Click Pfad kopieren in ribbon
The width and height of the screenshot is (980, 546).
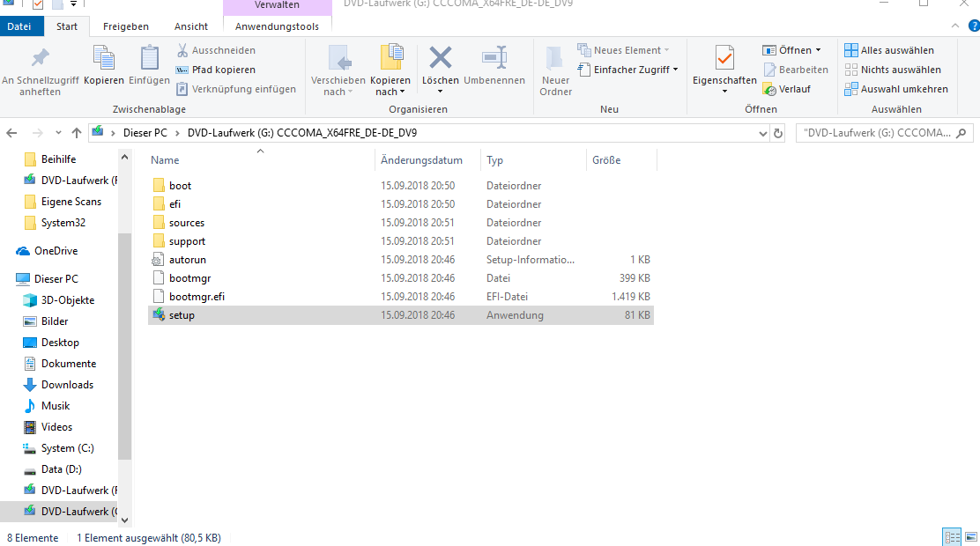click(216, 70)
